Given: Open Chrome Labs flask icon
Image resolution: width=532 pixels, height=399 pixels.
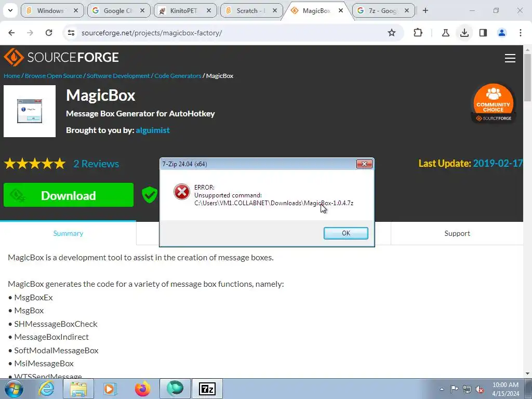Looking at the screenshot, I should coord(445,33).
